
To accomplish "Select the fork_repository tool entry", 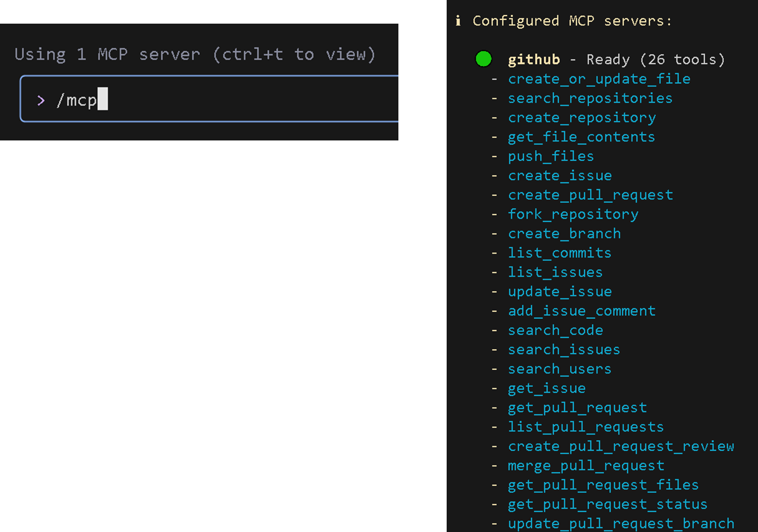I will click(x=573, y=215).
